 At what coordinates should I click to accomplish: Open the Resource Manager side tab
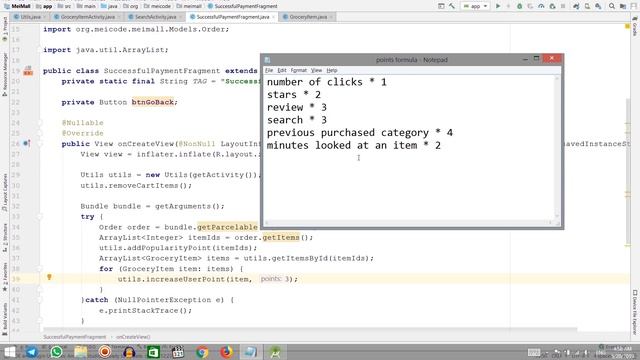(4, 74)
